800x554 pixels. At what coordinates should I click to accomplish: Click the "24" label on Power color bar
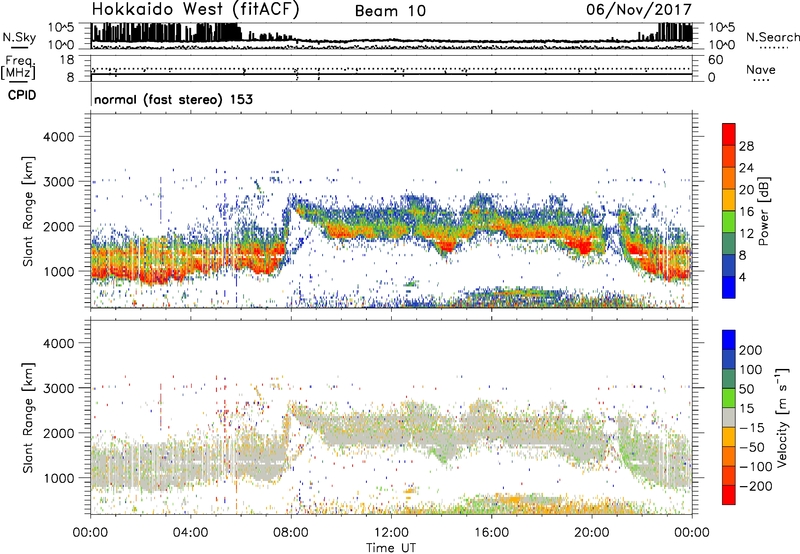(x=746, y=168)
